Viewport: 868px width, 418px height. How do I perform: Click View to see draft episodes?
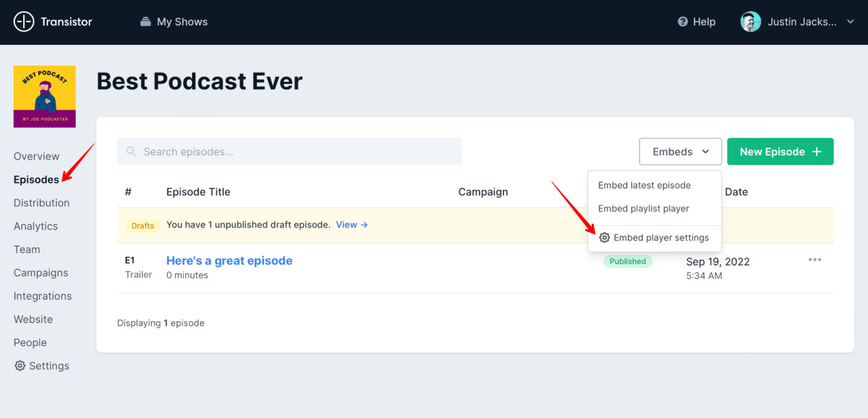pos(347,224)
